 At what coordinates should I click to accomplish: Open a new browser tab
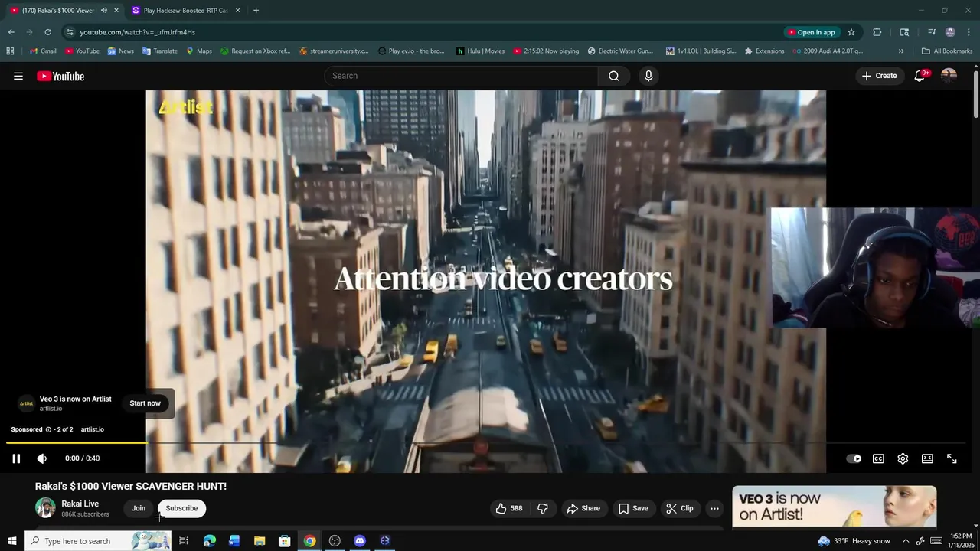pos(256,11)
